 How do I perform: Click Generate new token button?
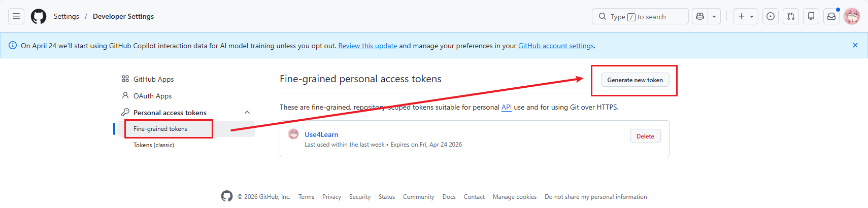[635, 80]
